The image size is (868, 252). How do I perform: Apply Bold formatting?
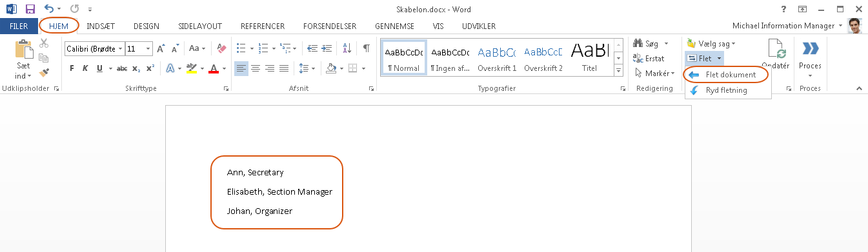coord(72,68)
